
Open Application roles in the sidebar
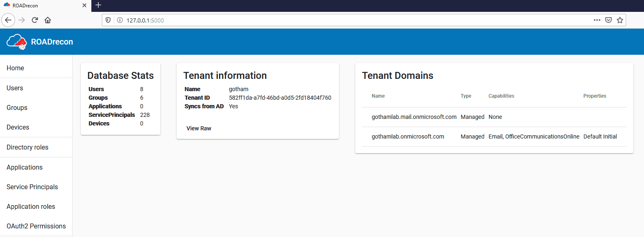coord(36,206)
